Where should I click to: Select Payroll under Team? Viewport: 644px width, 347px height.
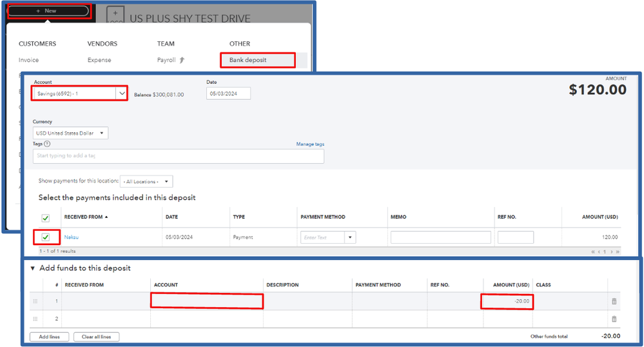click(x=166, y=60)
